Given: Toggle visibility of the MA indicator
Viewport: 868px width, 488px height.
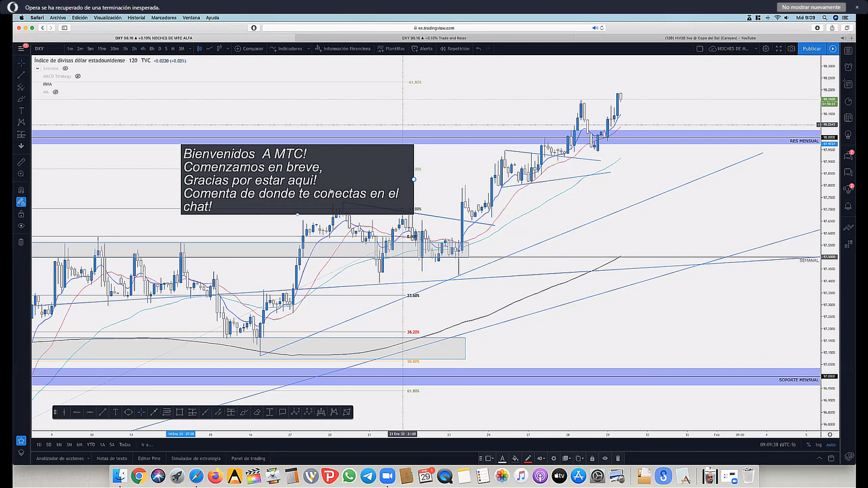Looking at the screenshot, I should [55, 92].
